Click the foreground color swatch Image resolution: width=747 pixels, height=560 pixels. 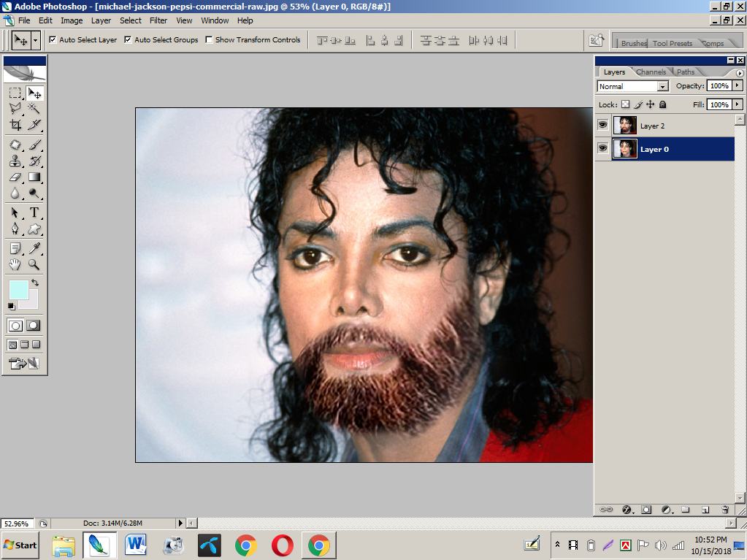coord(18,288)
